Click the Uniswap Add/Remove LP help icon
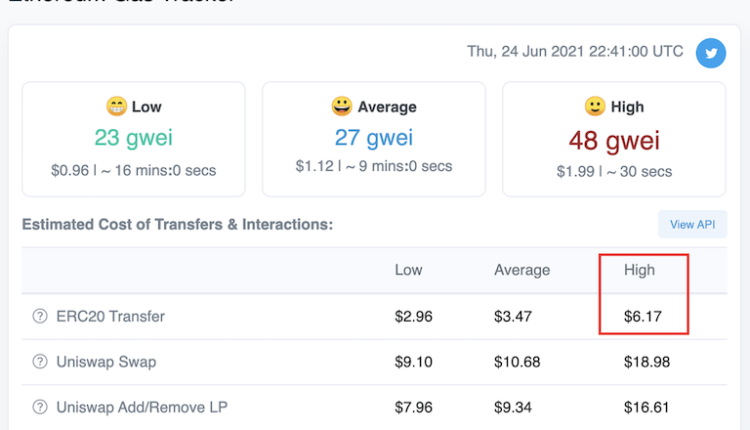Image resolution: width=750 pixels, height=430 pixels. 40,407
